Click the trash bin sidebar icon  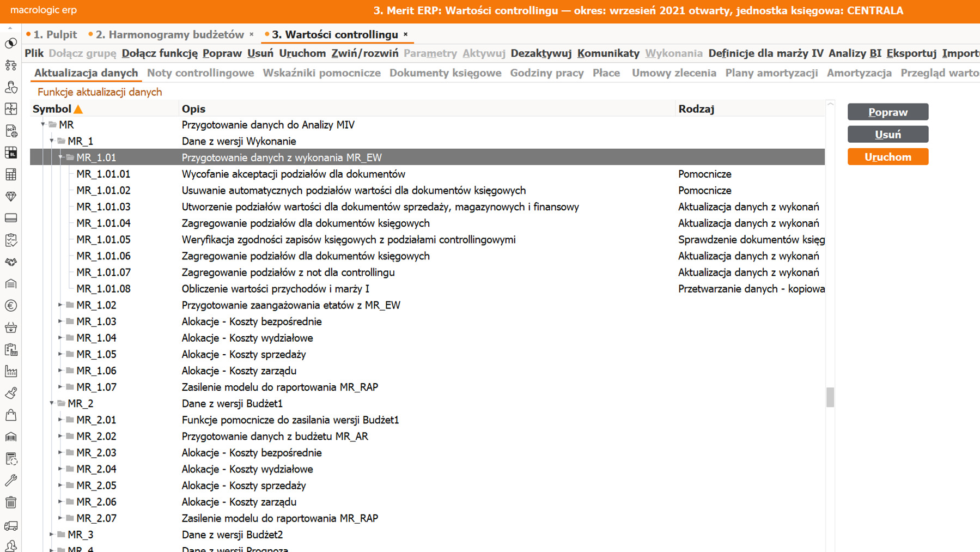point(11,502)
